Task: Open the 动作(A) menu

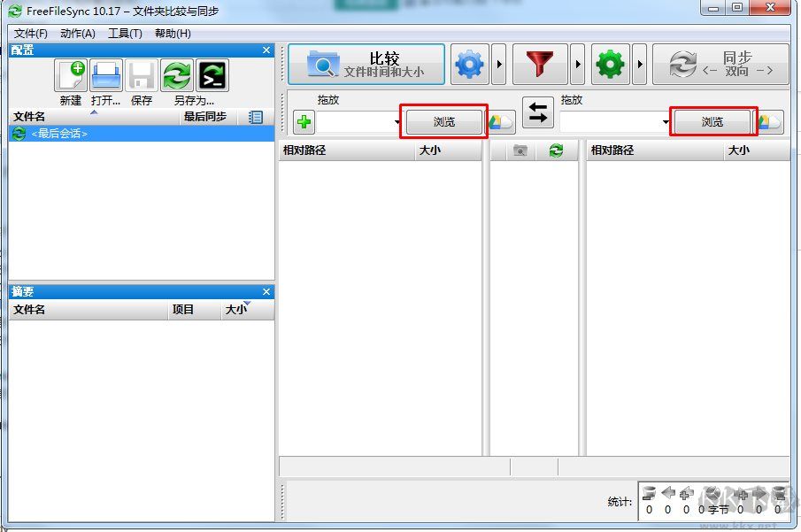Action: click(x=78, y=34)
